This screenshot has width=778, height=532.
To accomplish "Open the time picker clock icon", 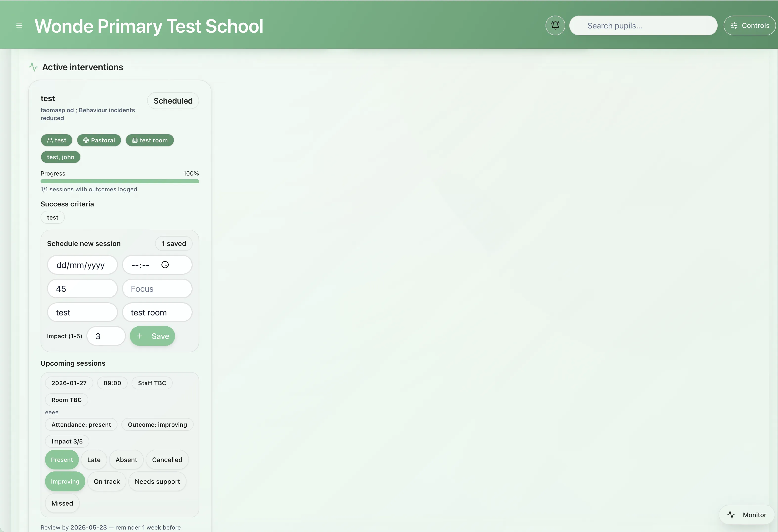I will 165,265.
